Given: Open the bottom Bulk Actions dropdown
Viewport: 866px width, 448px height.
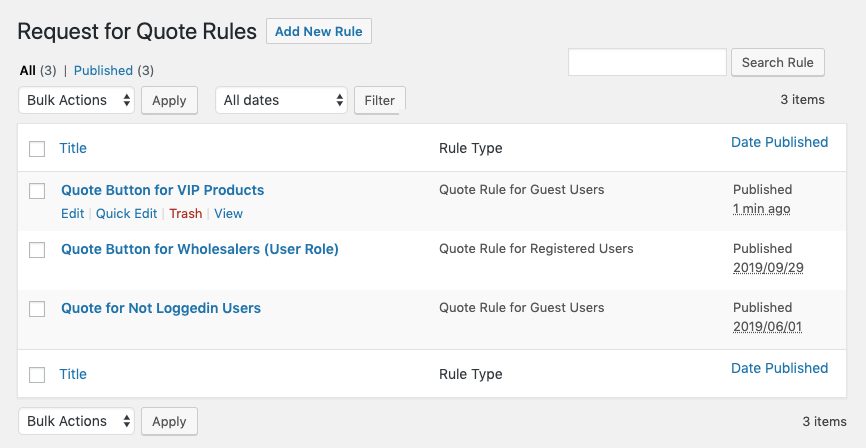Looking at the screenshot, I should click(77, 421).
